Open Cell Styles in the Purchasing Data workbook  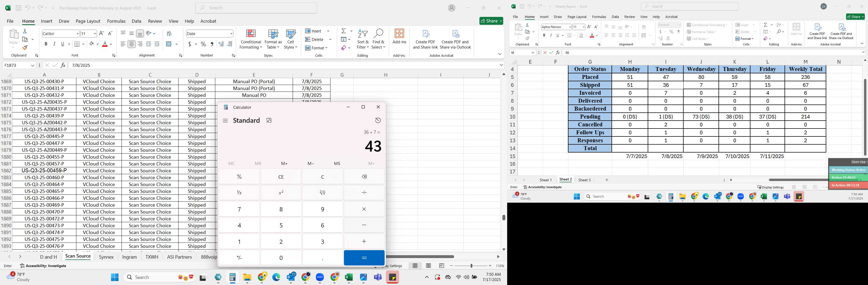point(291,39)
